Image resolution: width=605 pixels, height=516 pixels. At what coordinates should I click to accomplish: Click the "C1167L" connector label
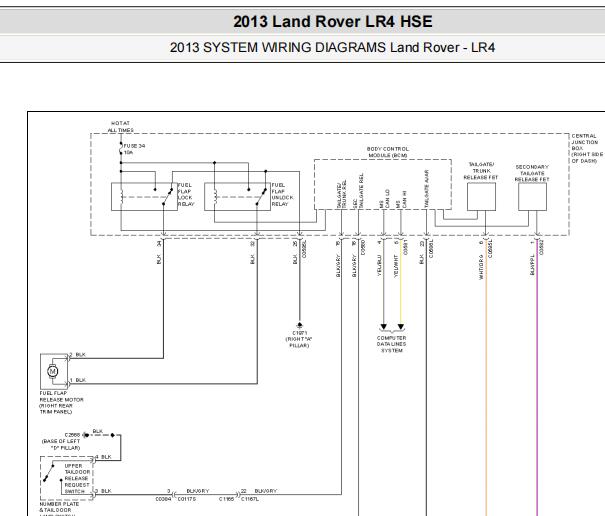[x=250, y=499]
